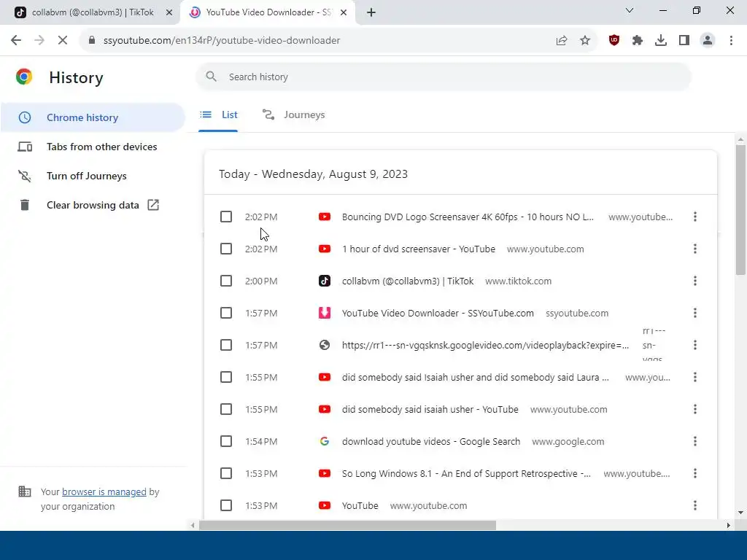Click the YouTube favicon on Bouncing DVD Logo entry
Image resolution: width=747 pixels, height=560 pixels.
[325, 217]
